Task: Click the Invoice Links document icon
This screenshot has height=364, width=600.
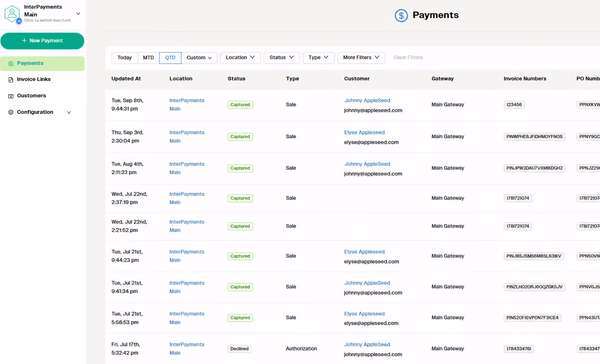Action: tap(11, 80)
